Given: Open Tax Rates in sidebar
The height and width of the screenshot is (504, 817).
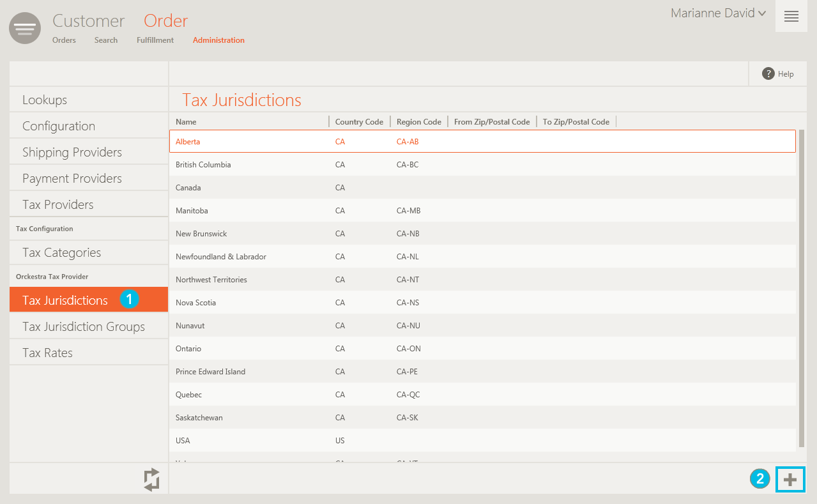Looking at the screenshot, I should [x=47, y=353].
